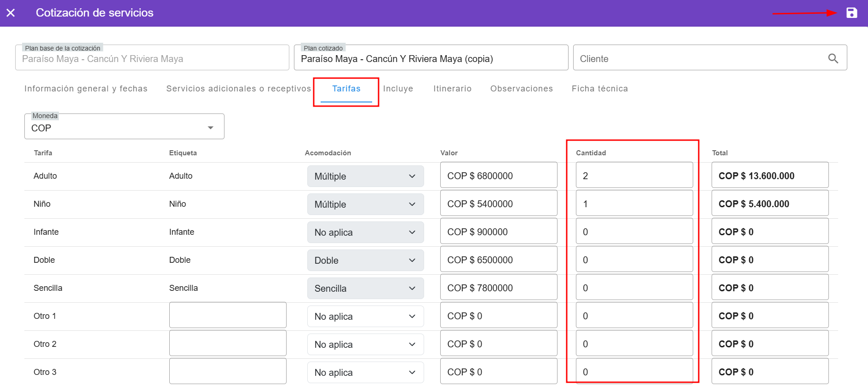Open Servicios adicionales o receptivos tab
Image resolution: width=868 pixels, height=385 pixels.
(x=238, y=89)
